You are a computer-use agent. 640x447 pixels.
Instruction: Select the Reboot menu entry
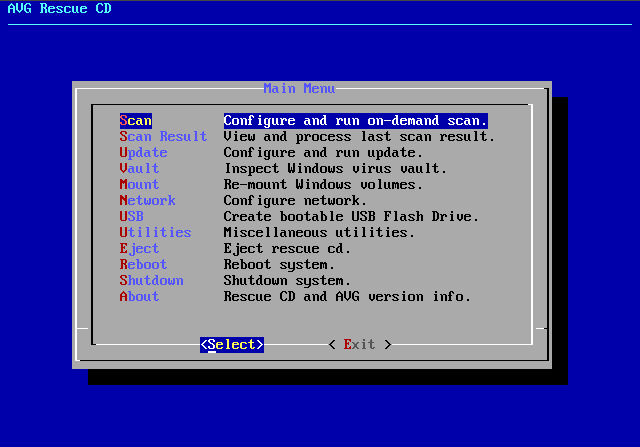click(x=143, y=264)
